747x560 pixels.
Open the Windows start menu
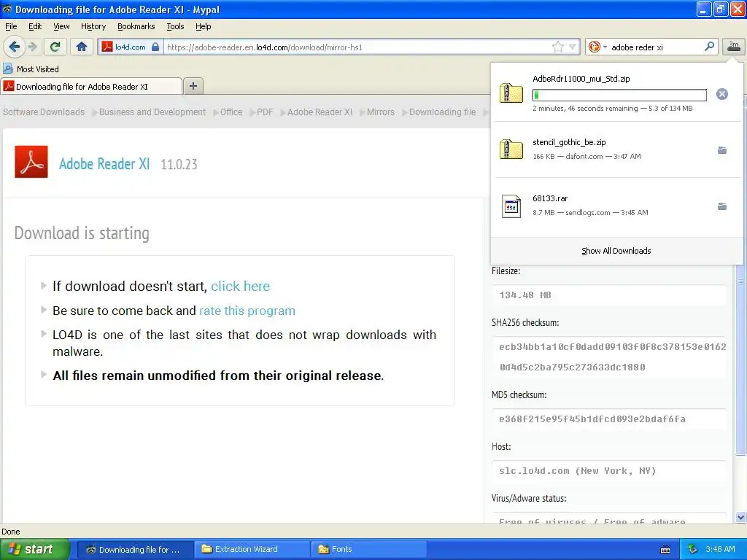34,549
